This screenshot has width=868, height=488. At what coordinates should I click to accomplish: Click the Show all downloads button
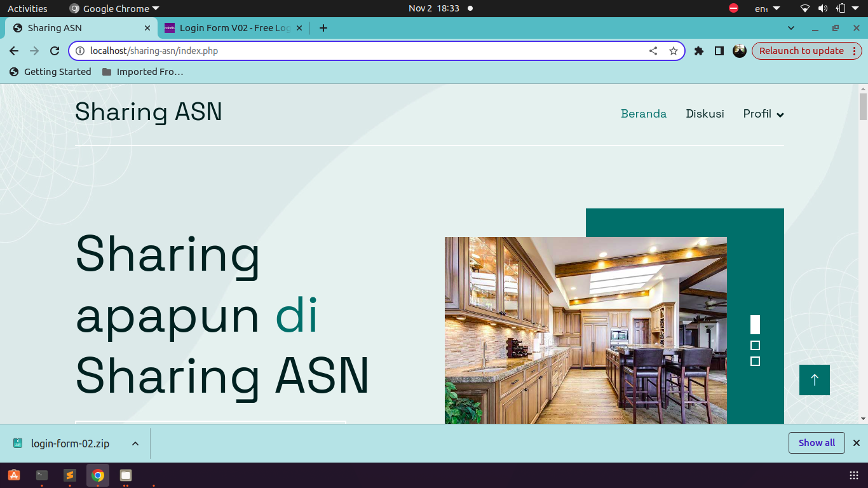click(x=817, y=443)
